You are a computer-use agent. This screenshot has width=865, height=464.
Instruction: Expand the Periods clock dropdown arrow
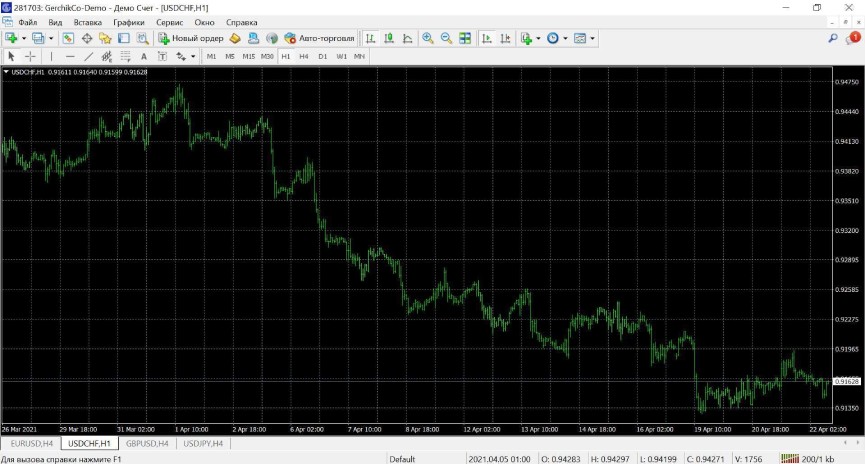[x=565, y=39]
